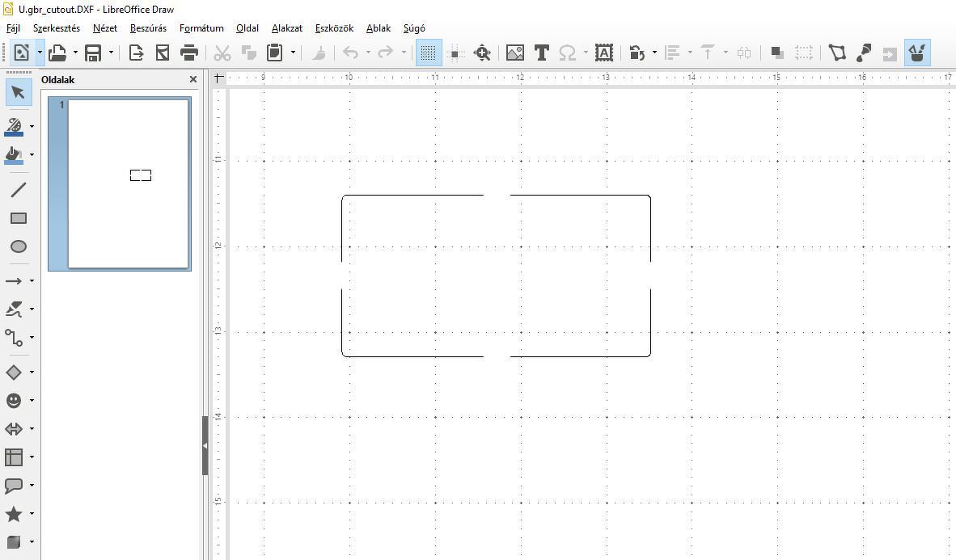Open the Fill color dropdown arrow
This screenshot has height=560, width=956.
tap(32, 155)
